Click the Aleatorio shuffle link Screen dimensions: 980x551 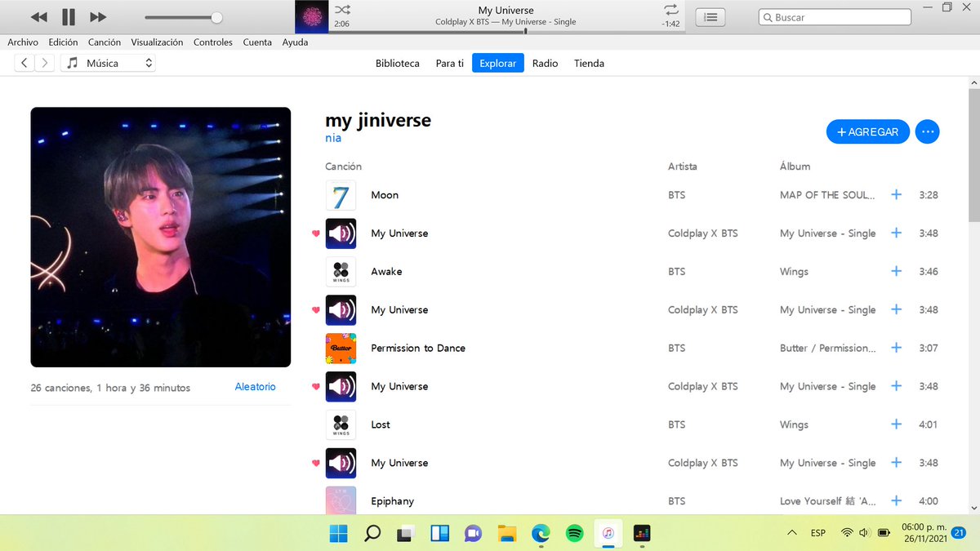[x=256, y=387]
